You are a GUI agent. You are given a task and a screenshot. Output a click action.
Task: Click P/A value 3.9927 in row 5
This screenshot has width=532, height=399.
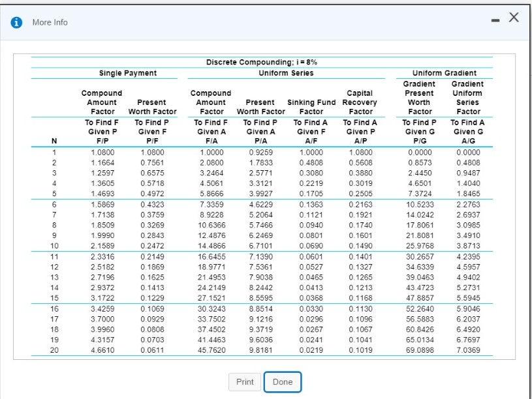(260, 194)
